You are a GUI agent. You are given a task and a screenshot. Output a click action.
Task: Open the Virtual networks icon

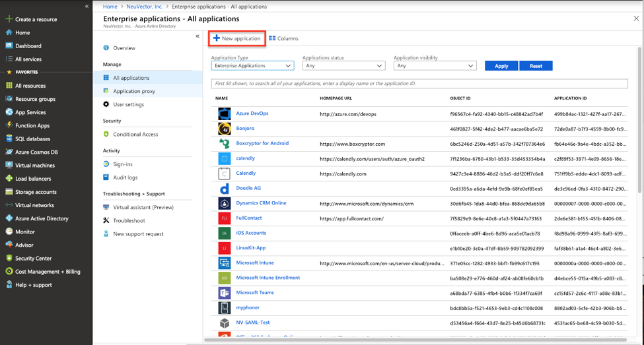[9, 204]
